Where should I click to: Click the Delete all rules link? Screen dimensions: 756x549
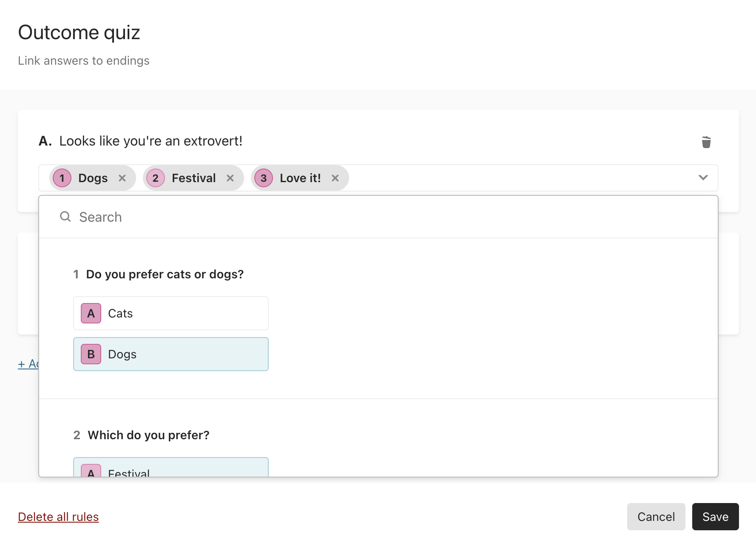pyautogui.click(x=58, y=517)
